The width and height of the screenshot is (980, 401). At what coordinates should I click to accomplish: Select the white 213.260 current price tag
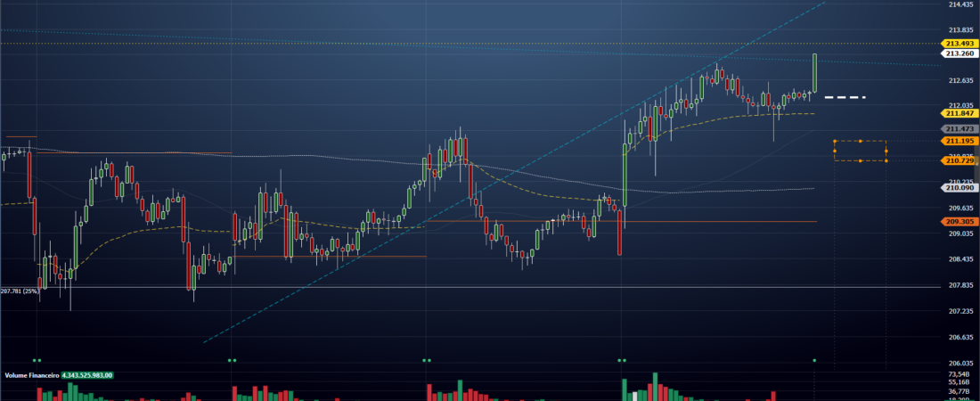pos(960,53)
